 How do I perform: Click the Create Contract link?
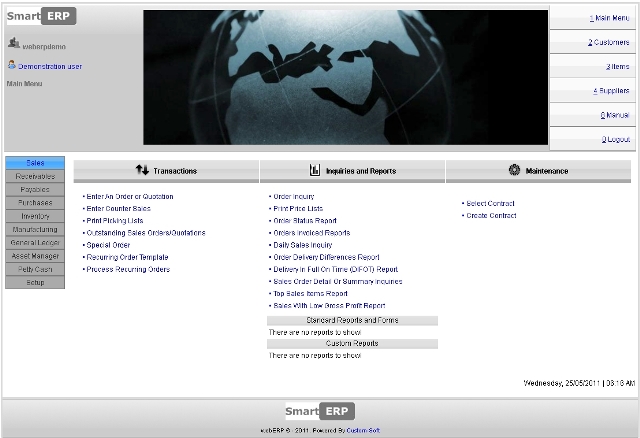[490, 215]
